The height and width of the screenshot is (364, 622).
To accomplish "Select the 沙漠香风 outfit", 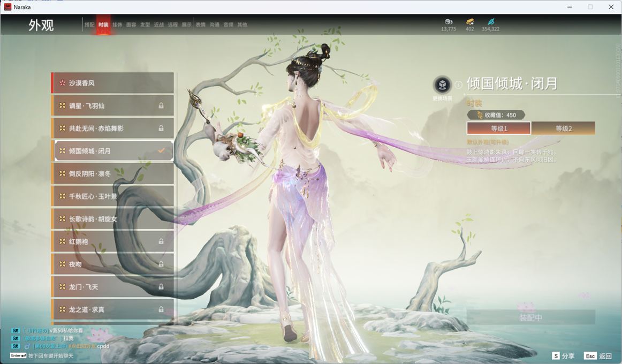I will [x=113, y=83].
